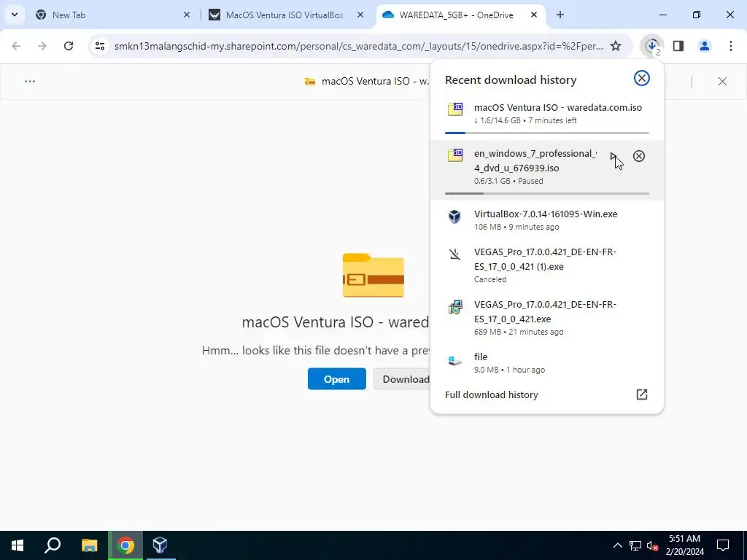Open the 9.0 MB 'file' download entry
Screen dimensions: 747x560
coord(547,362)
